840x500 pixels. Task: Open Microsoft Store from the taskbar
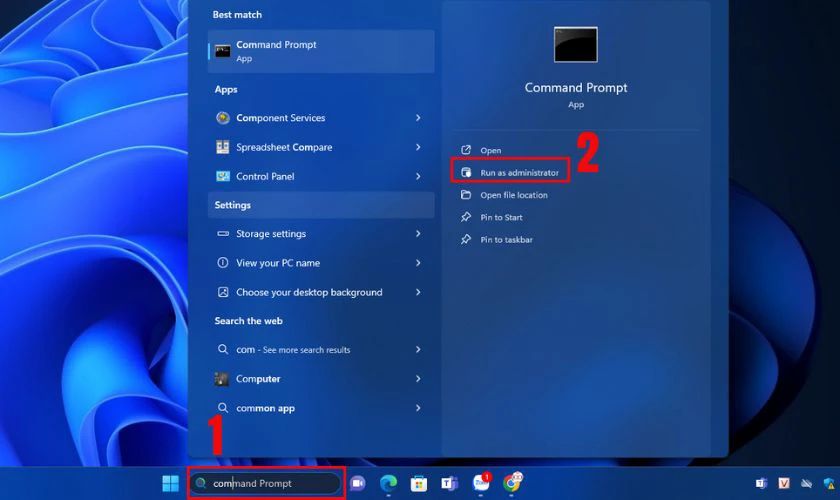[x=418, y=483]
